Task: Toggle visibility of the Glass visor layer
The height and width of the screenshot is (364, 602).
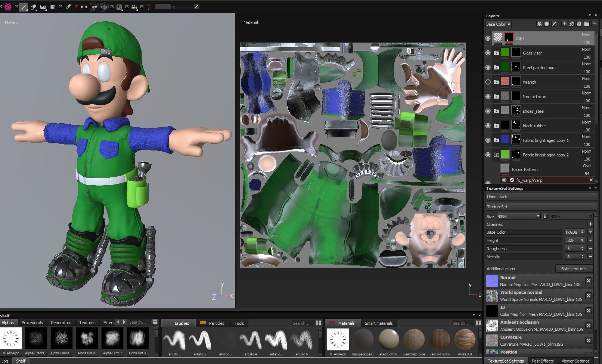Action: tap(488, 53)
